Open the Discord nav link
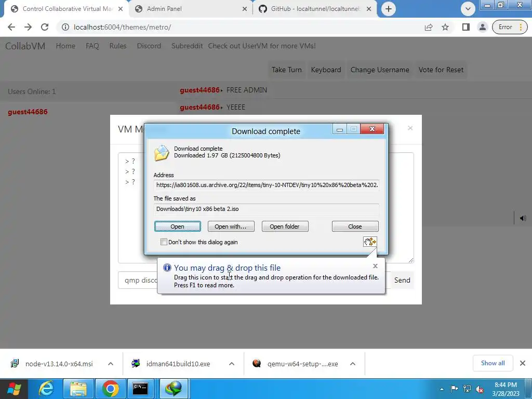Image resolution: width=532 pixels, height=399 pixels. [x=149, y=46]
